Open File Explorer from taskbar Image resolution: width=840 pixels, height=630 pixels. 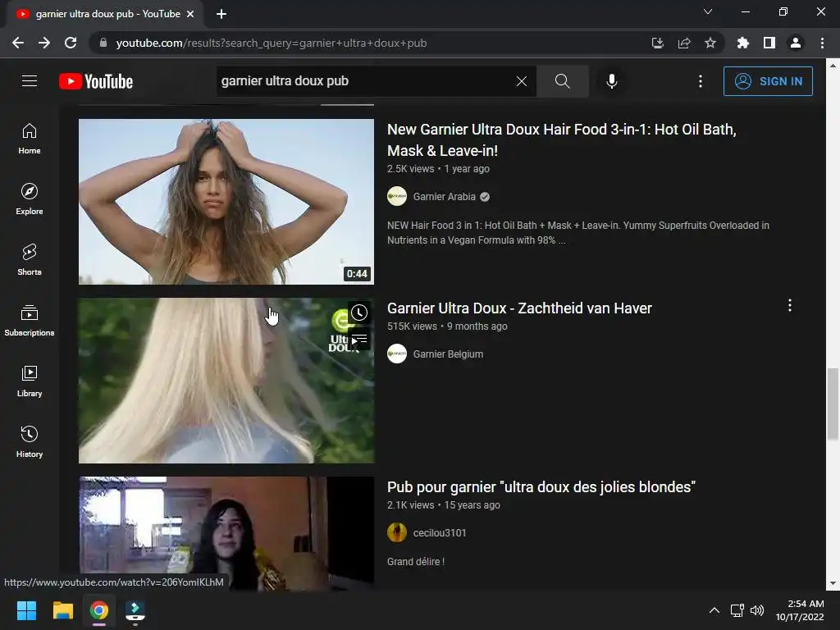coord(62,610)
